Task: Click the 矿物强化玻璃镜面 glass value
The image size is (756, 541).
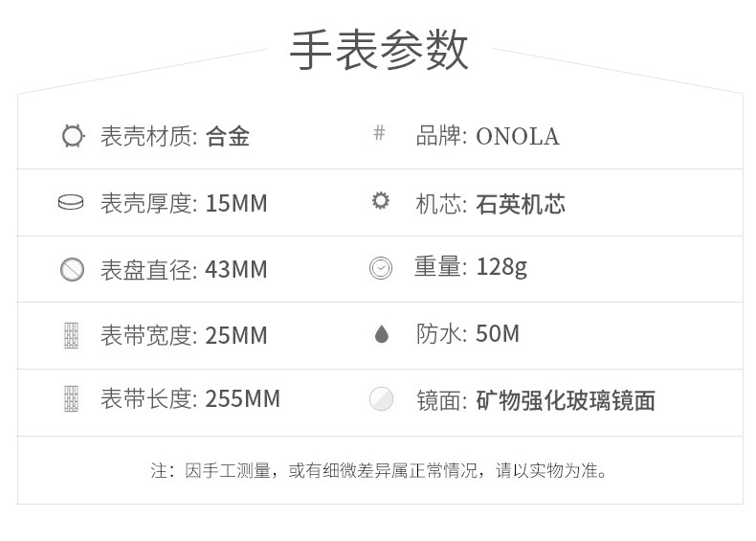Action: (566, 401)
